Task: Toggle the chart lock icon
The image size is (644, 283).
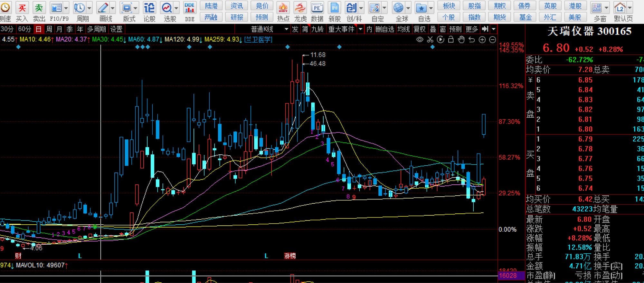Action: point(451,40)
